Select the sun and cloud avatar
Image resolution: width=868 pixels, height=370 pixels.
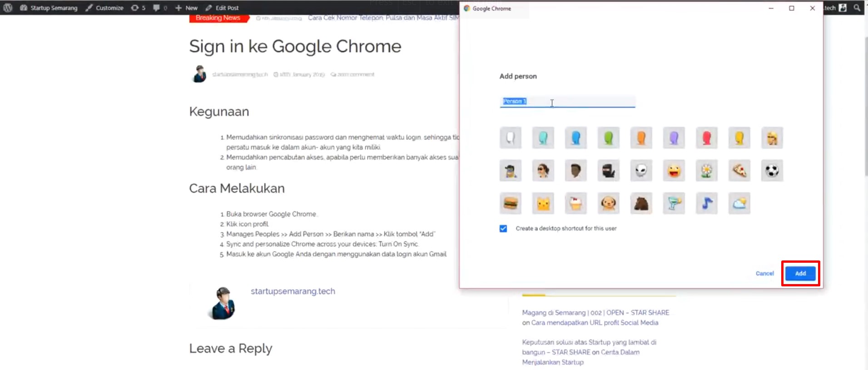point(739,203)
